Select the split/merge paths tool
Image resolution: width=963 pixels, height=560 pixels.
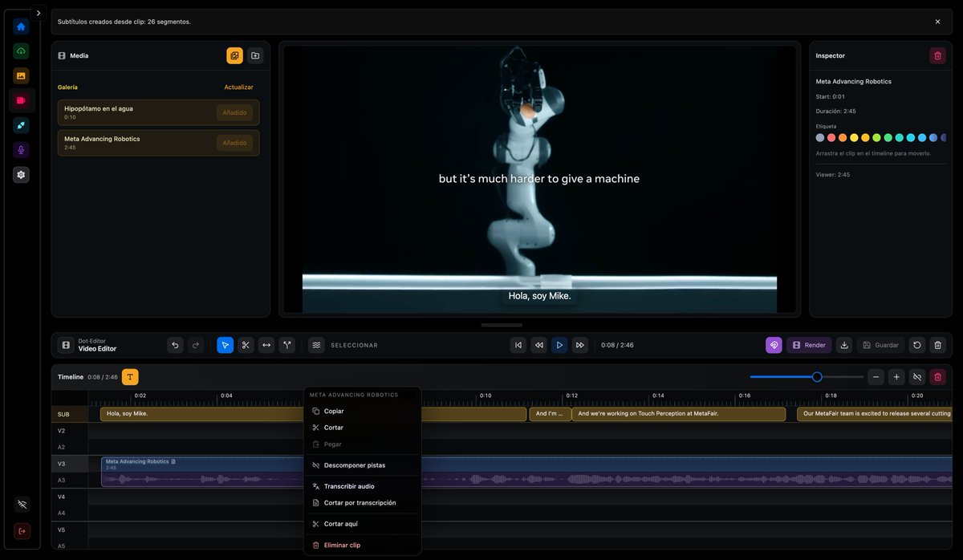pyautogui.click(x=287, y=345)
